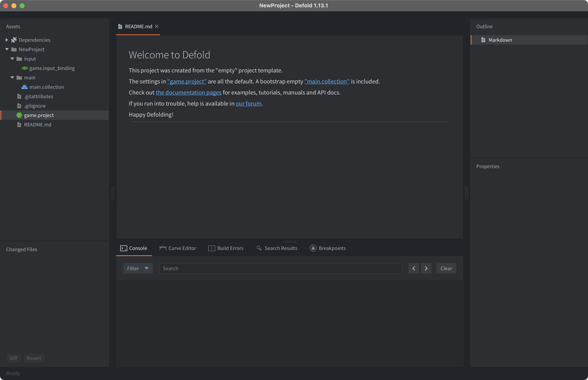Follow the our forum link
The width and height of the screenshot is (588, 380).
tap(248, 103)
